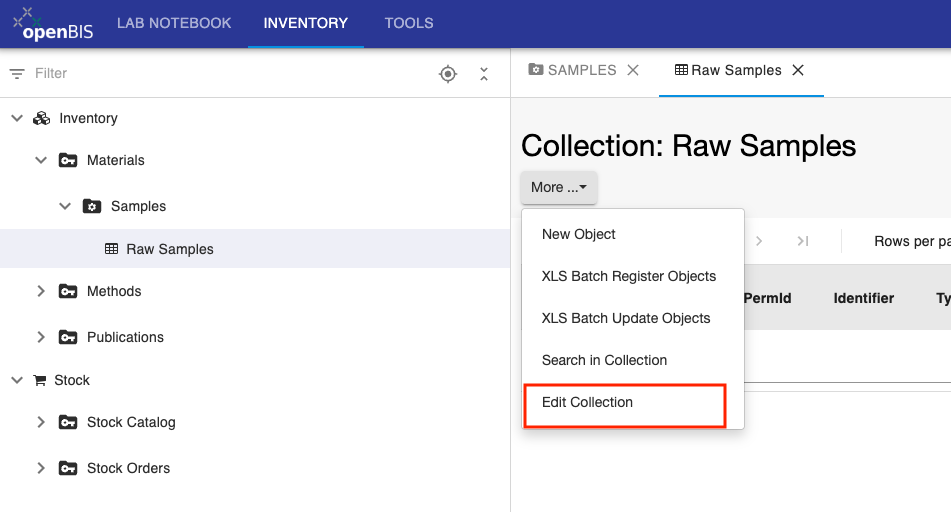The width and height of the screenshot is (951, 512).
Task: Select Raw Samples in the tree
Action: pos(170,249)
